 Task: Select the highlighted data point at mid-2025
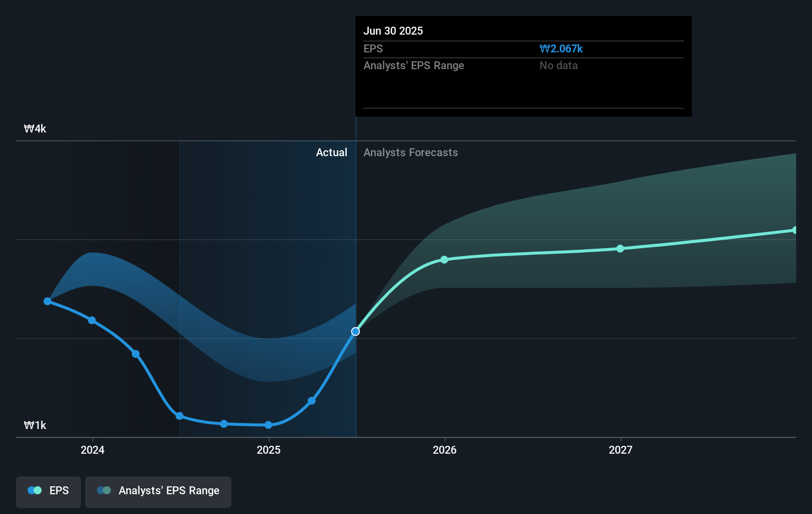pyautogui.click(x=356, y=332)
